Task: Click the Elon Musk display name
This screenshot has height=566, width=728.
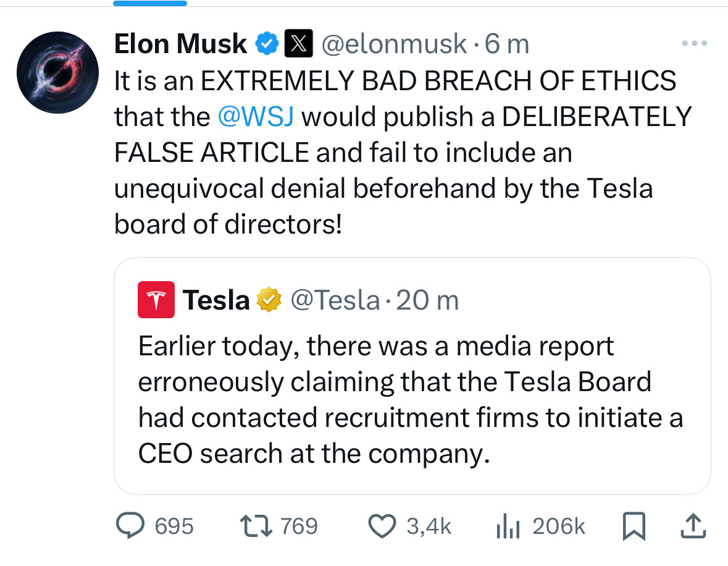Action: click(x=180, y=44)
